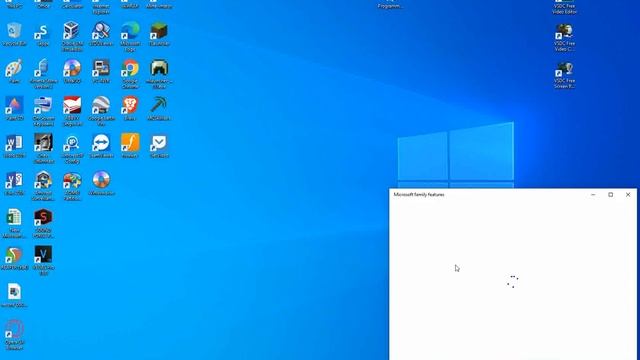640x360 pixels.
Task: Launch Microsoft Edge from the desktop
Action: point(130,31)
